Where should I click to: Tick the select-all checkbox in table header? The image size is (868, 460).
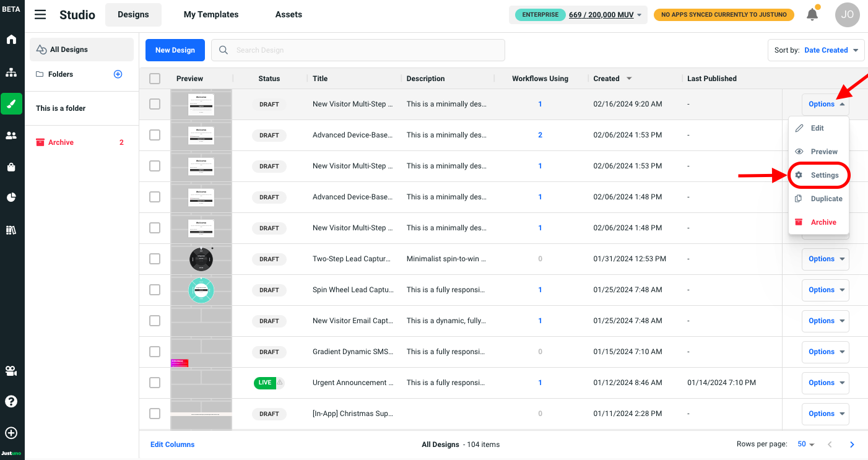pyautogui.click(x=155, y=79)
